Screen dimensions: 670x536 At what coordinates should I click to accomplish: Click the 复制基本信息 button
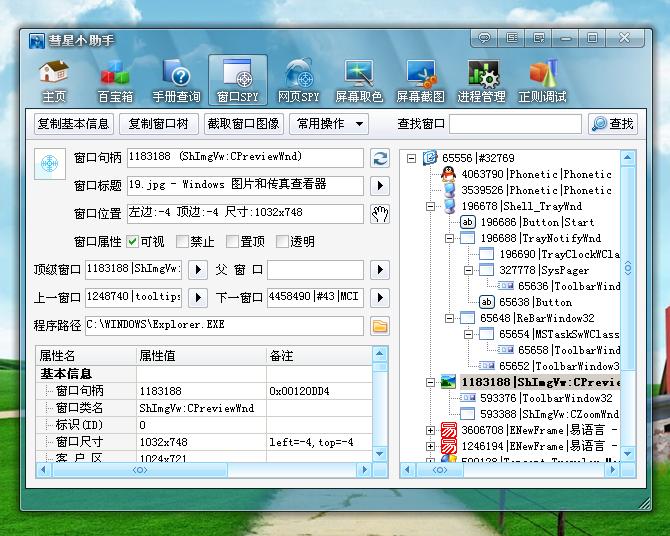pyautogui.click(x=73, y=124)
